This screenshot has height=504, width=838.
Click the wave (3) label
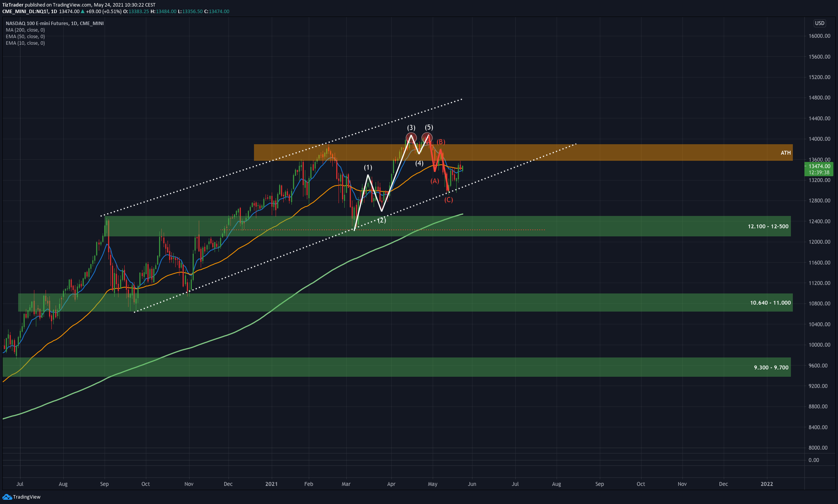coord(411,128)
